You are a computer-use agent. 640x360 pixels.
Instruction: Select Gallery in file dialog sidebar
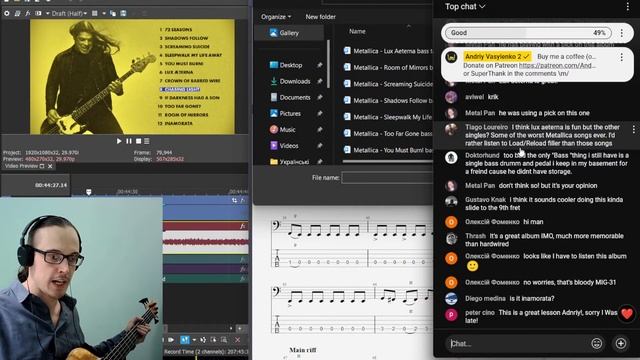coord(289,33)
